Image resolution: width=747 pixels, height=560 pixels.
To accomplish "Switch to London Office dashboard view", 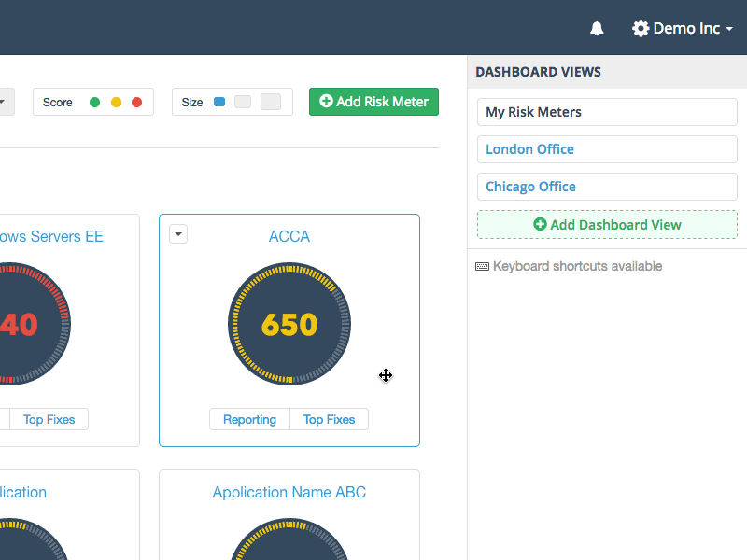I will 607,149.
